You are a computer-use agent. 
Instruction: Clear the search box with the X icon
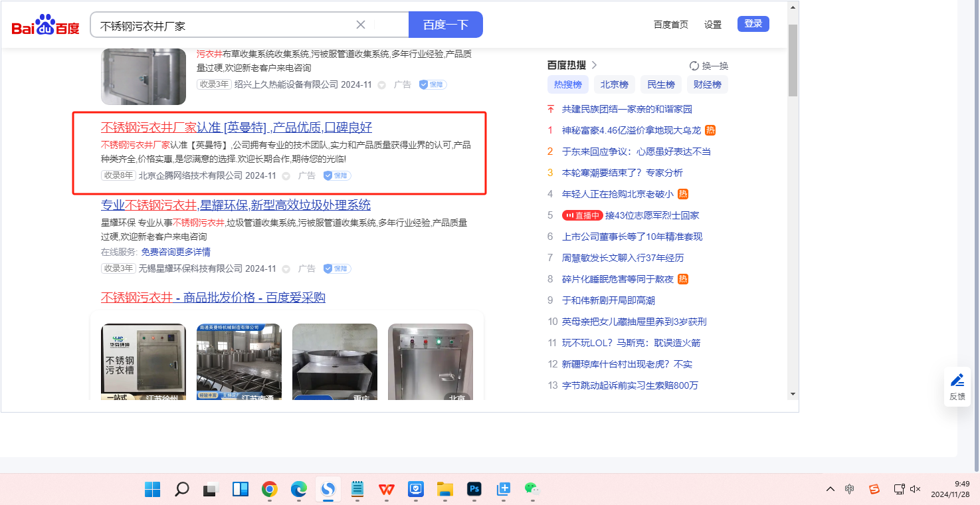(361, 25)
